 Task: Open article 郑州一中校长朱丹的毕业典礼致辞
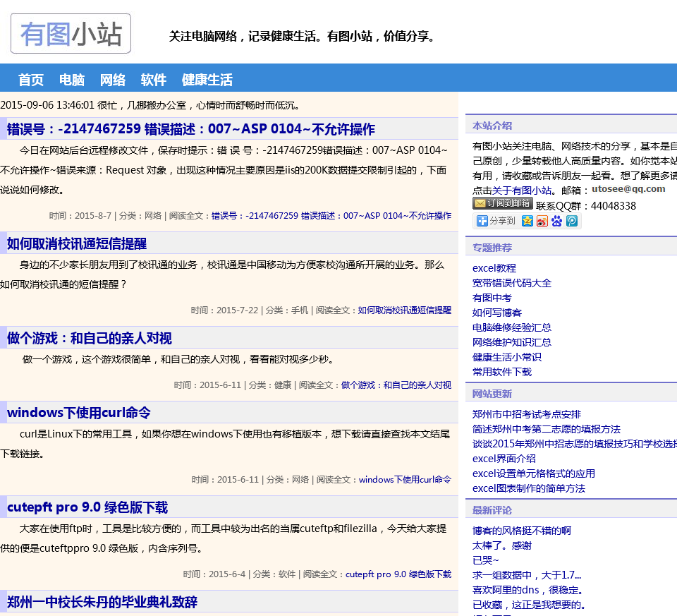pyautogui.click(x=102, y=602)
